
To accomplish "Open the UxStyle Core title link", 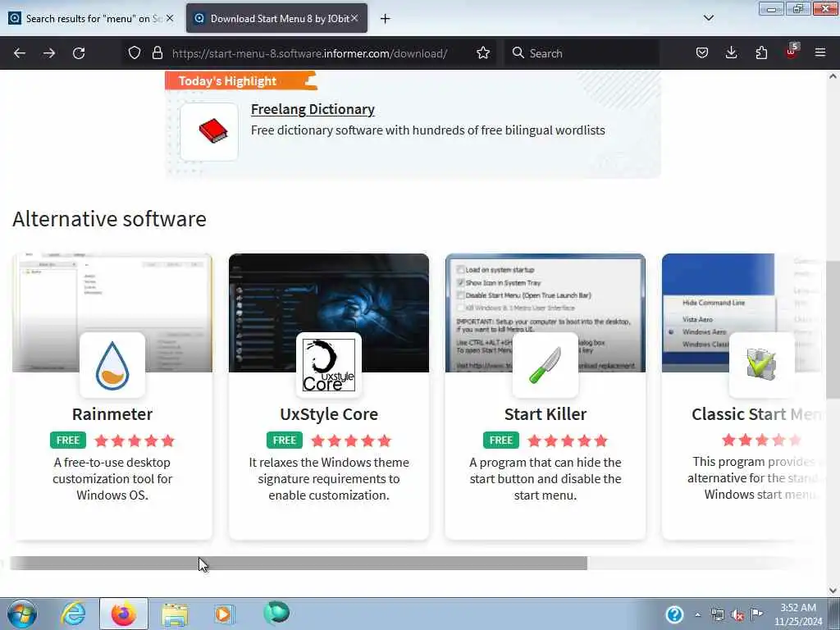I will point(329,414).
